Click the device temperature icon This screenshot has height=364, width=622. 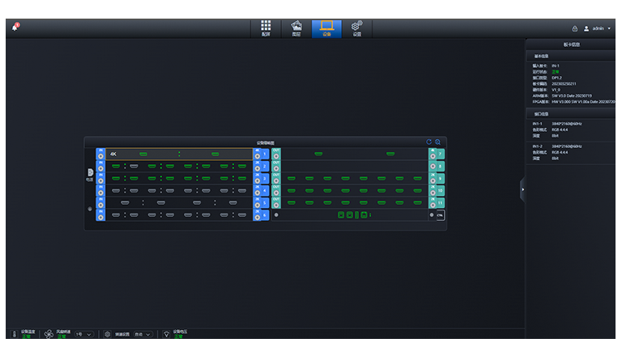click(14, 334)
